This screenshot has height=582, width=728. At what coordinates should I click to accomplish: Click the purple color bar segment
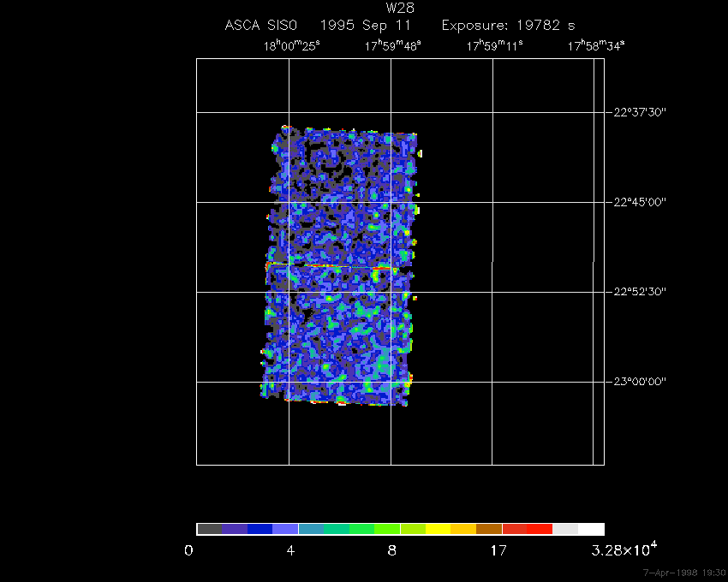pos(235,529)
